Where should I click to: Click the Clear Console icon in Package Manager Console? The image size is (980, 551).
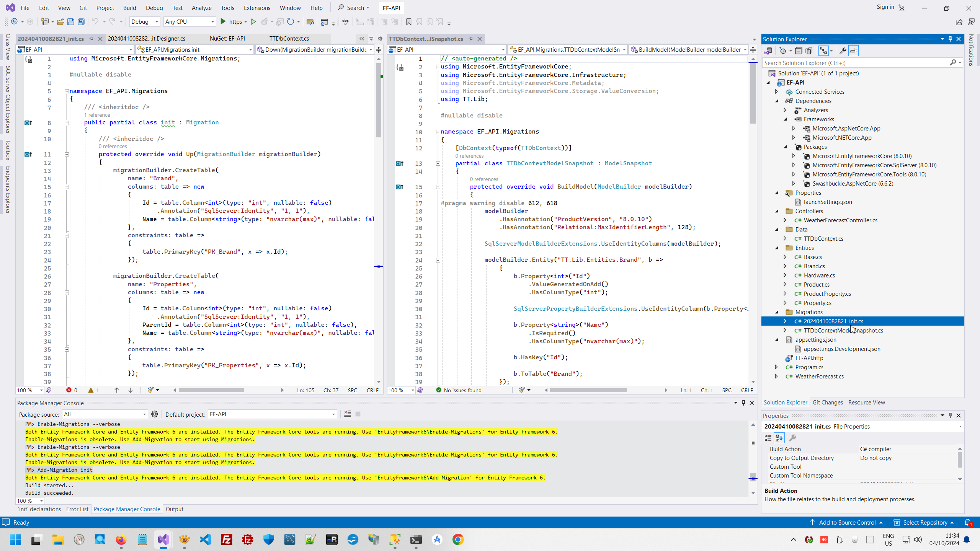pyautogui.click(x=347, y=414)
